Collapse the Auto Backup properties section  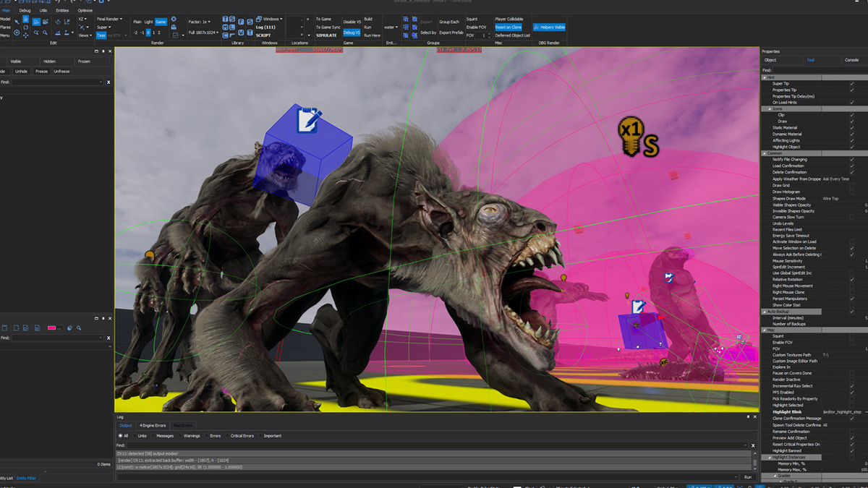(x=764, y=312)
